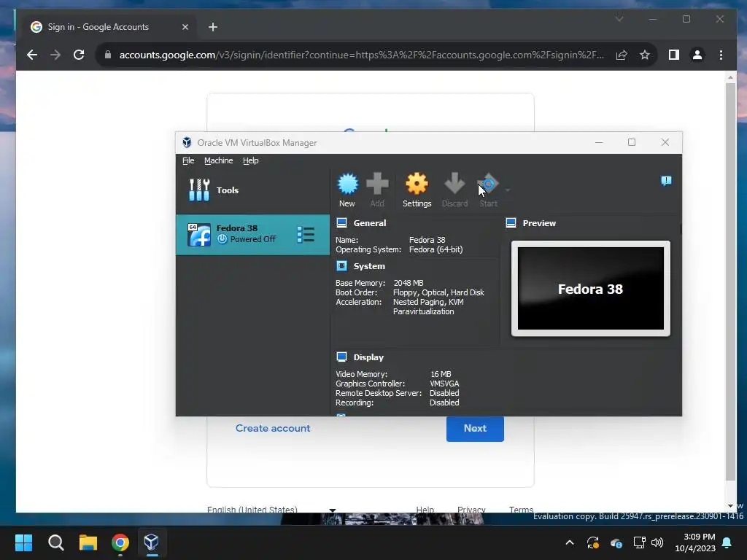Reload the Chrome page

[79, 55]
